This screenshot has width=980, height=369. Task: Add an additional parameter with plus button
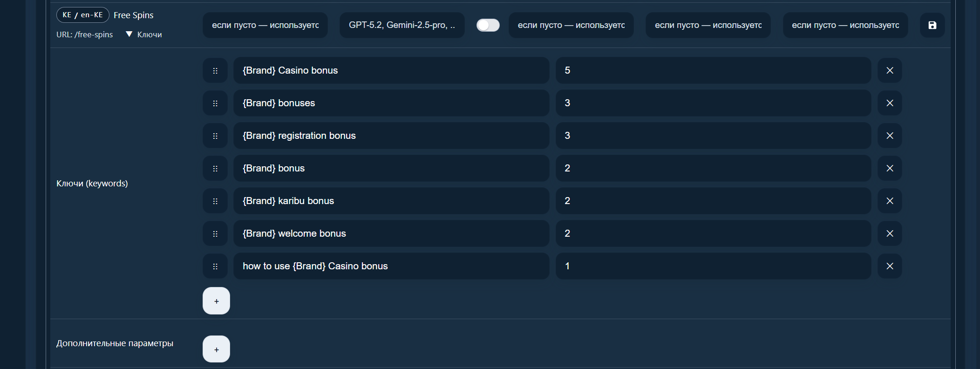(x=216, y=349)
